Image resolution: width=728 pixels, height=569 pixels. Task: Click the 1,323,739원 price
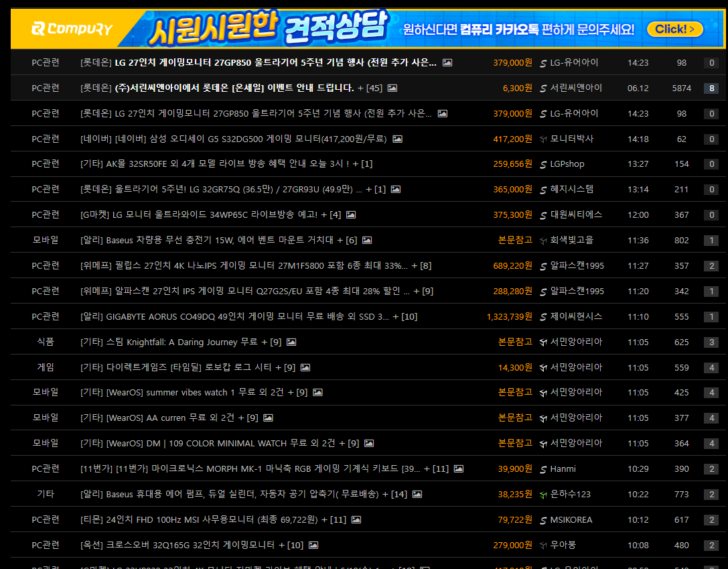pyautogui.click(x=509, y=316)
